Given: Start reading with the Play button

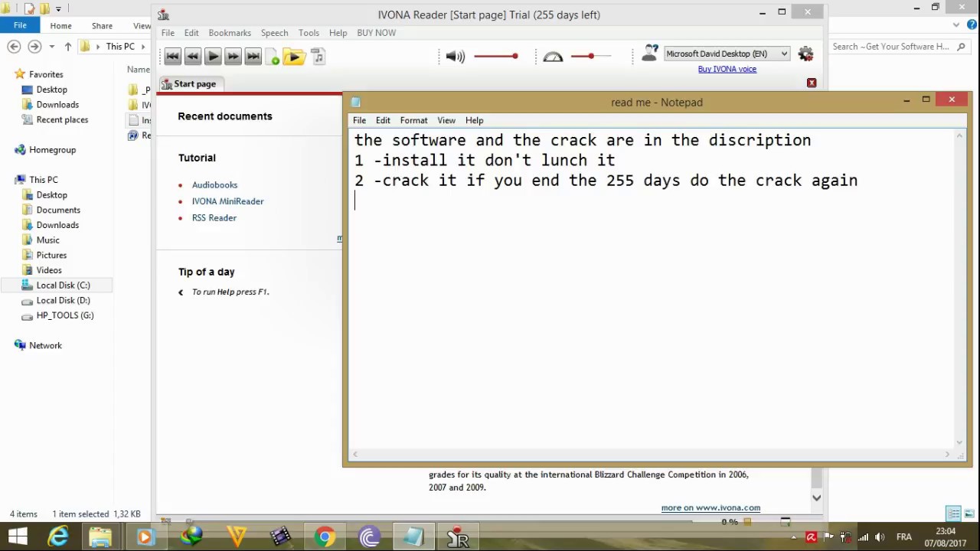Looking at the screenshot, I should [213, 56].
